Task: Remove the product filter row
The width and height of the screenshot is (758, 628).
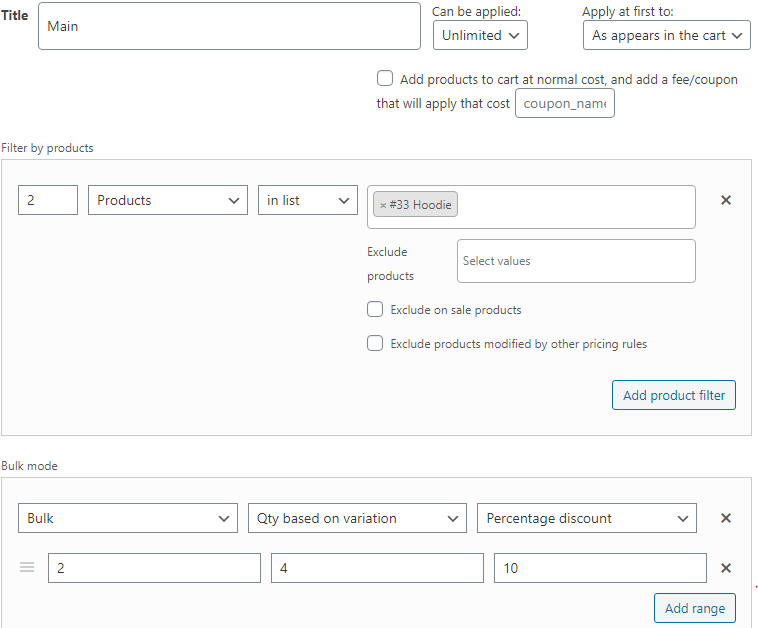Action: (x=726, y=200)
